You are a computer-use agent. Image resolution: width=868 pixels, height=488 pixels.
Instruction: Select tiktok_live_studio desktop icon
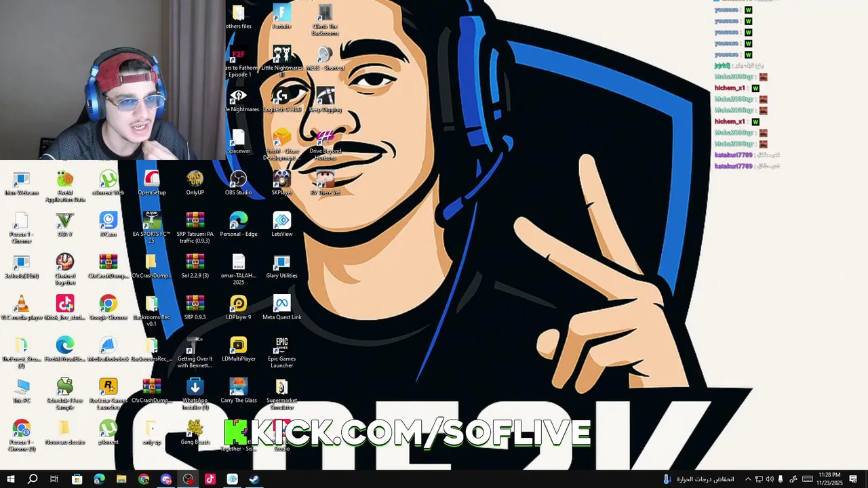point(65,308)
